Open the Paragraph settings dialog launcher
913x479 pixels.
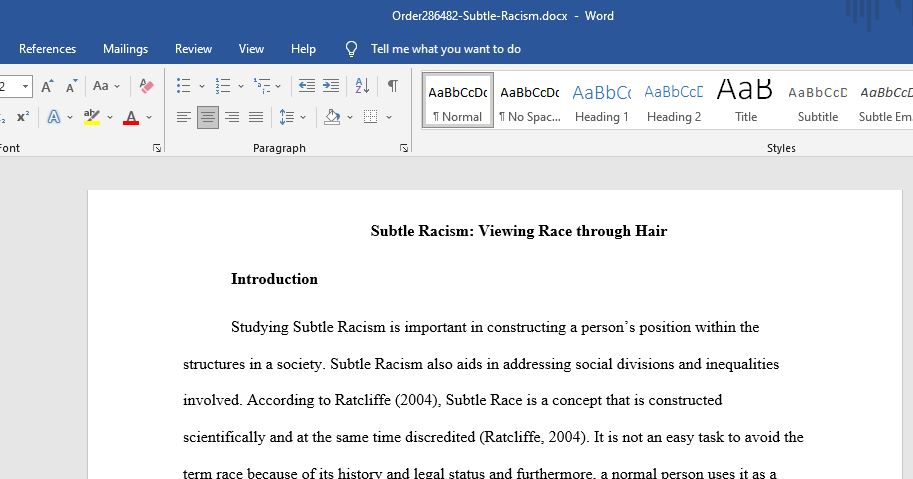click(x=404, y=148)
